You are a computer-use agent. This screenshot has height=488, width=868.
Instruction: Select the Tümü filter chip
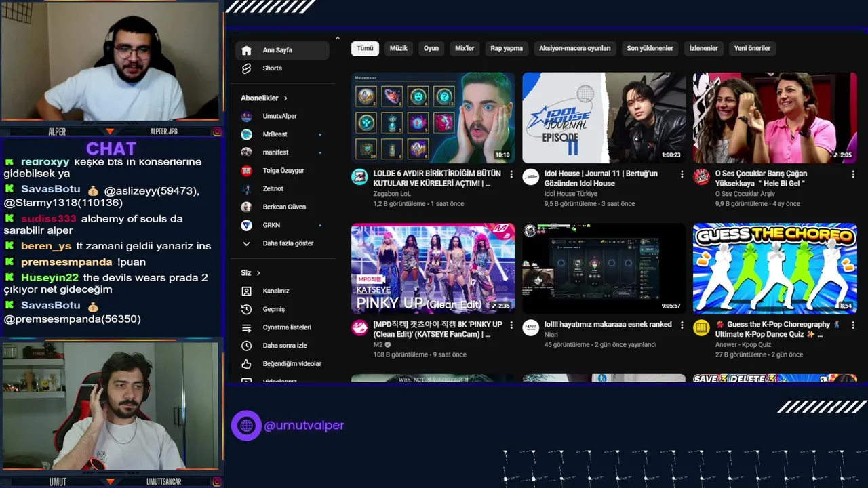365,48
